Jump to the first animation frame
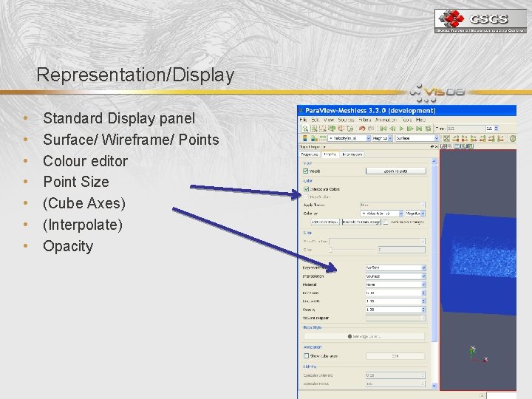The width and height of the screenshot is (532, 399). click(x=383, y=129)
